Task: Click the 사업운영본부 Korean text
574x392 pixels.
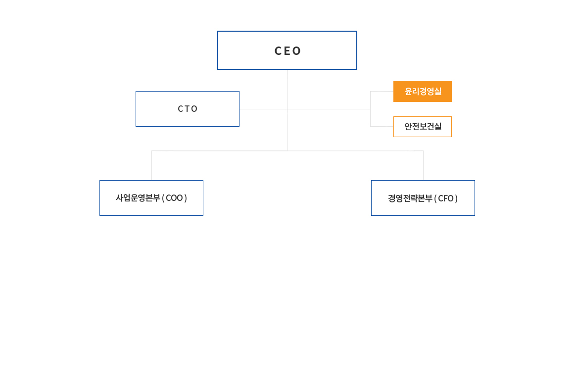Action: click(x=138, y=198)
